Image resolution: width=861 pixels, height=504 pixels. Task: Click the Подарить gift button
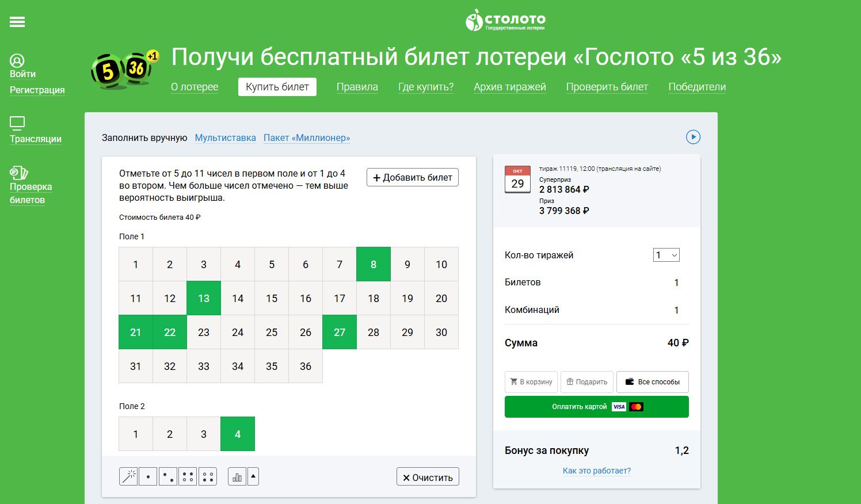[x=587, y=382]
